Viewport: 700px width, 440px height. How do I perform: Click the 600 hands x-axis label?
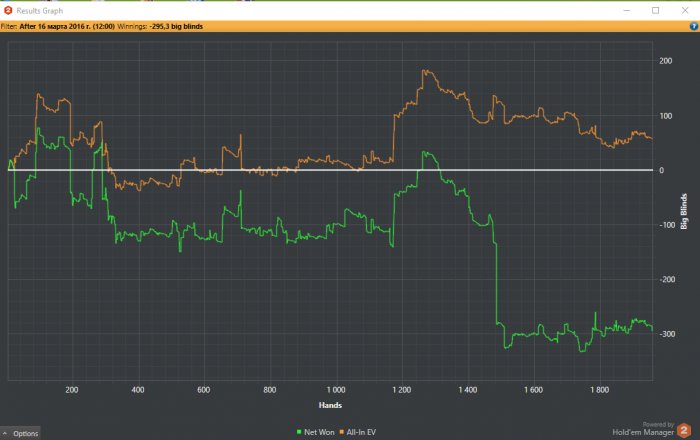click(x=204, y=390)
